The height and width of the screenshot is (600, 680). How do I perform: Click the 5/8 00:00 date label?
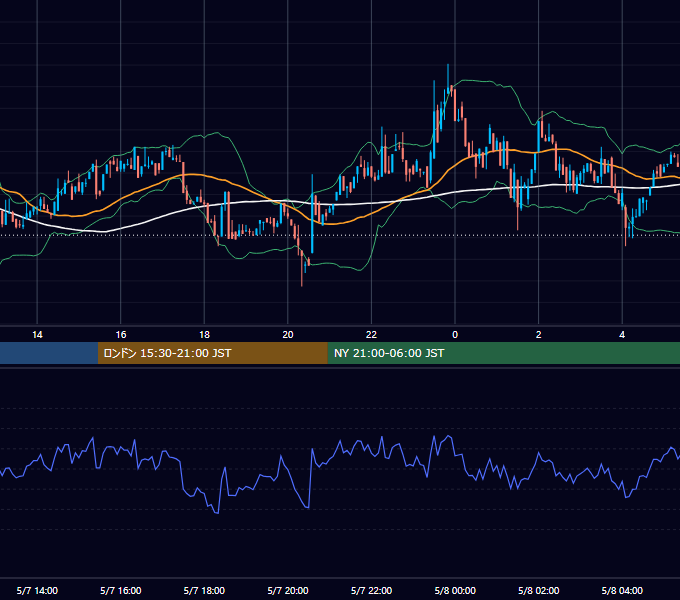tap(455, 590)
